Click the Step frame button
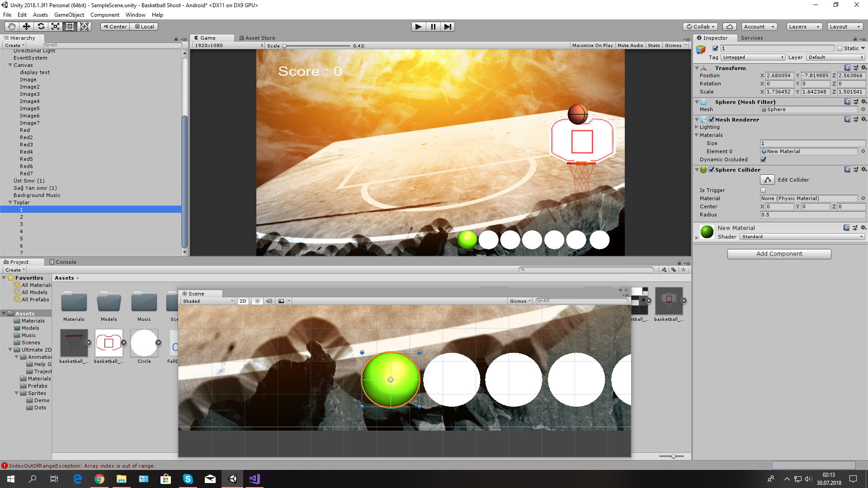Screen dimensions: 868x488 (447, 27)
